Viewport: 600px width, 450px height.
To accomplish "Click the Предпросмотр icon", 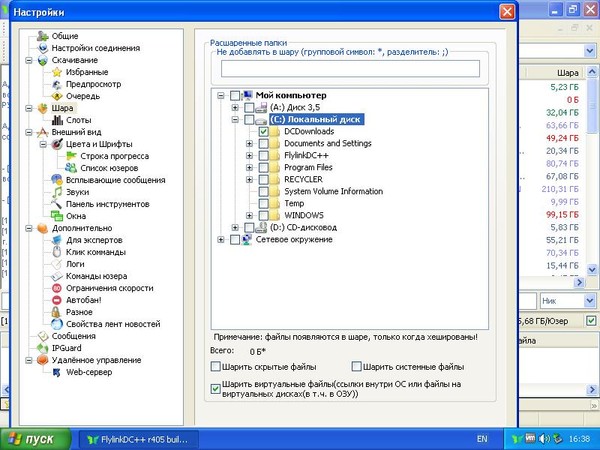I will pyautogui.click(x=57, y=84).
